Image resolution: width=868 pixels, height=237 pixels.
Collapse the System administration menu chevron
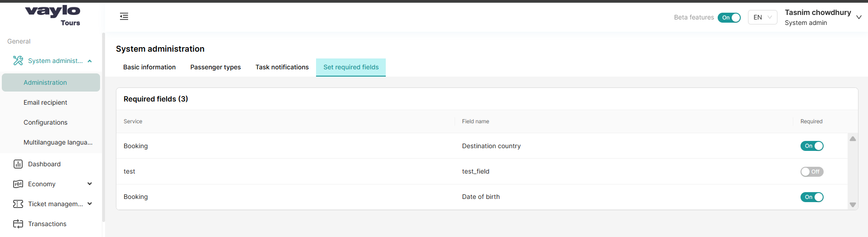(x=90, y=61)
